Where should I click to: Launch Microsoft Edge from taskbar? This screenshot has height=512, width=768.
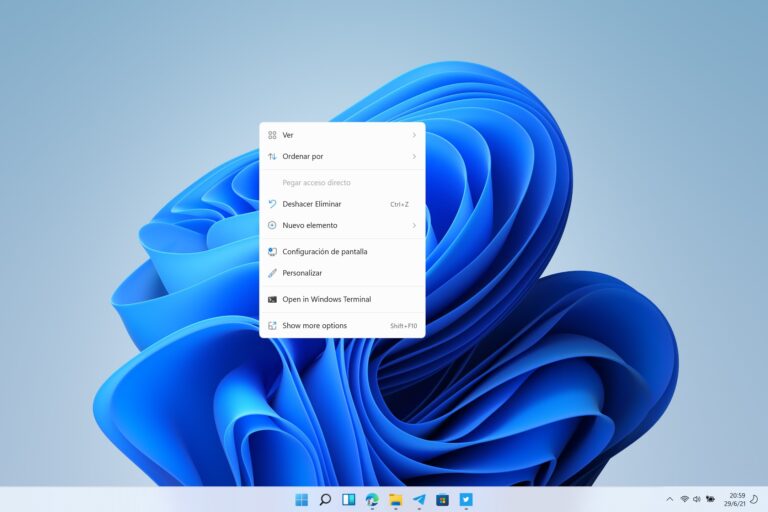coord(372,500)
